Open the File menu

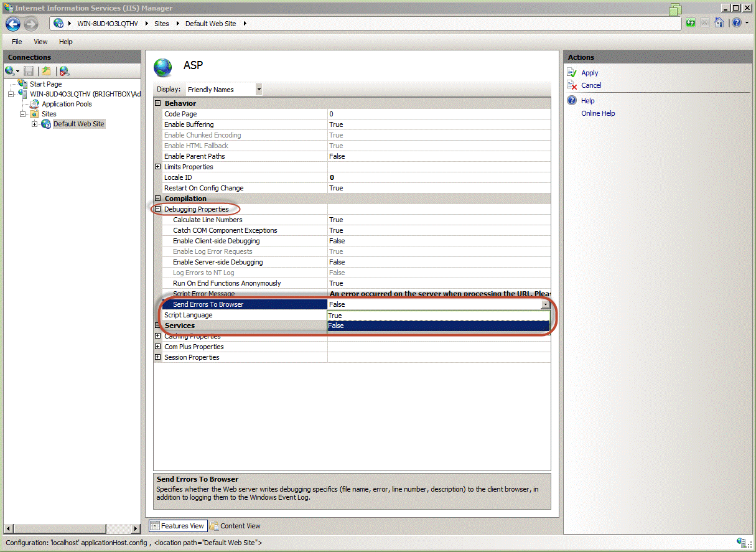point(17,42)
